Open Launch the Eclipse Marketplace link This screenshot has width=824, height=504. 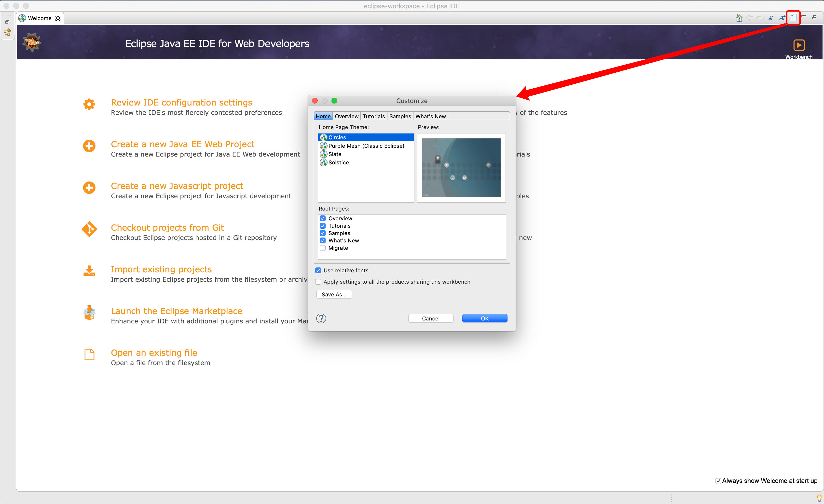pyautogui.click(x=177, y=311)
